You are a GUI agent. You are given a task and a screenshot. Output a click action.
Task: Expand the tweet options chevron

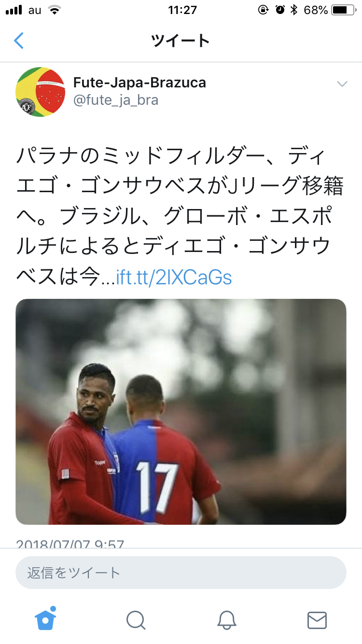tap(342, 84)
